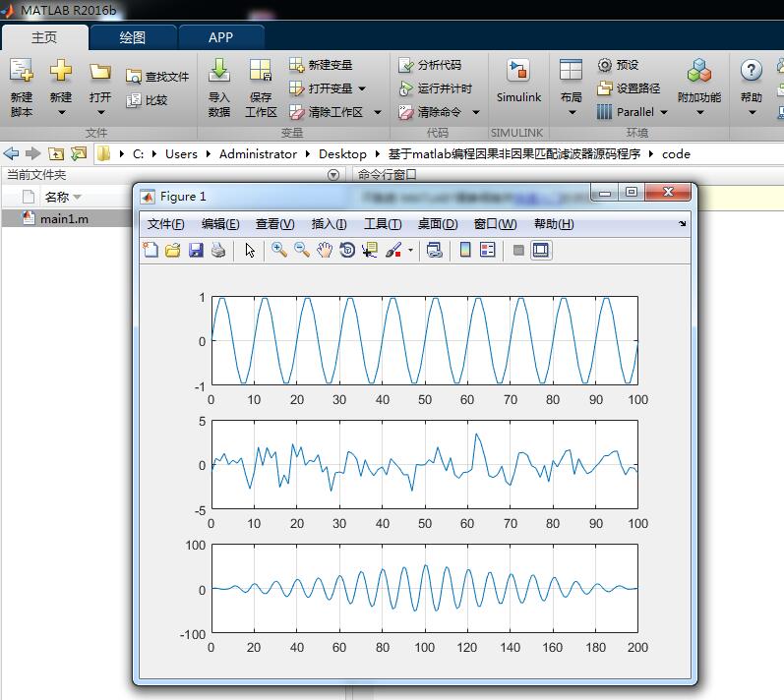Open the Window (窗口) menu in Figure 1
Image resolution: width=784 pixels, height=700 pixels.
pos(495,224)
